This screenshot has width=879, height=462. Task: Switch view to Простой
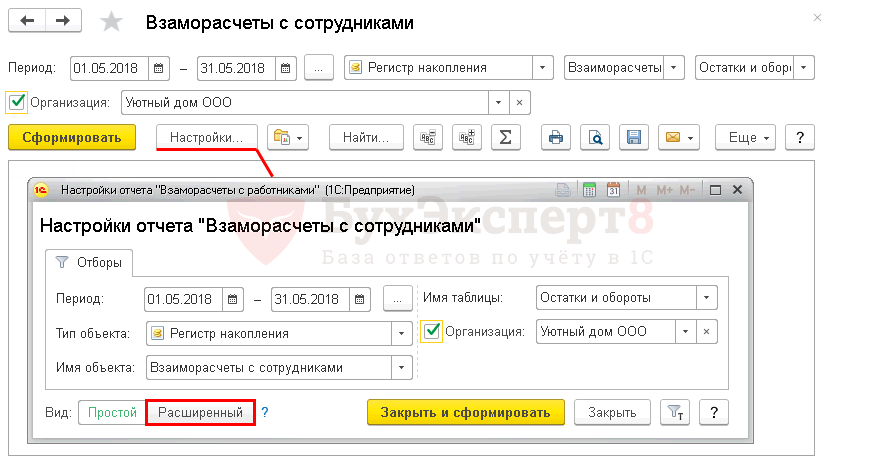click(112, 413)
